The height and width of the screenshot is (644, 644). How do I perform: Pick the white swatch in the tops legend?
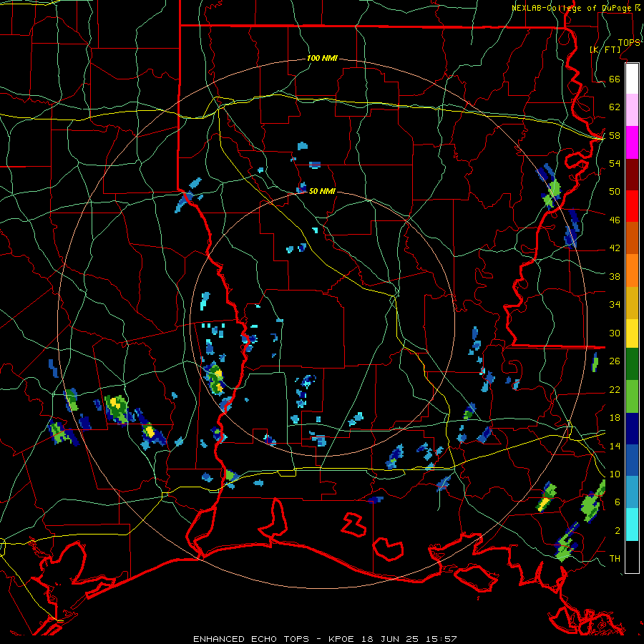[632, 79]
